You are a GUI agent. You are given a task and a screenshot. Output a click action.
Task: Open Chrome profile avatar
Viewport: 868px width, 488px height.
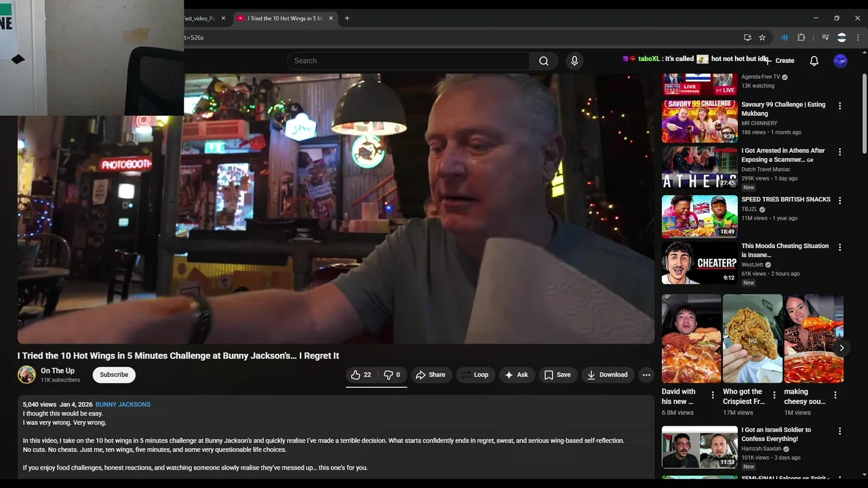(842, 37)
